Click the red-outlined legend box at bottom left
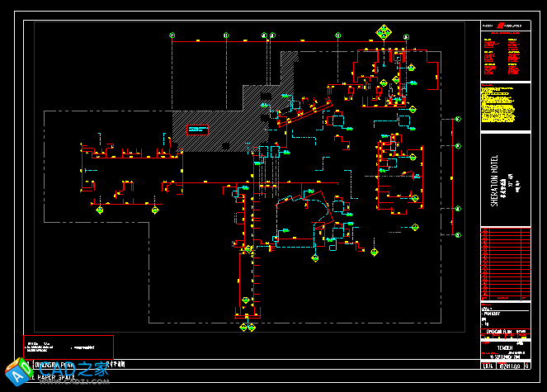Image resolution: width=547 pixels, height=392 pixels. point(68,347)
